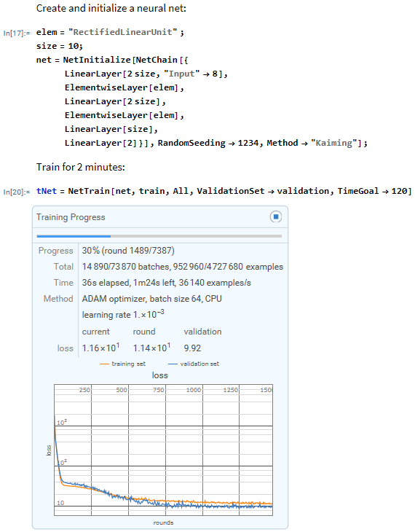
Task: Click inside the loss plot area
Action: point(163,450)
